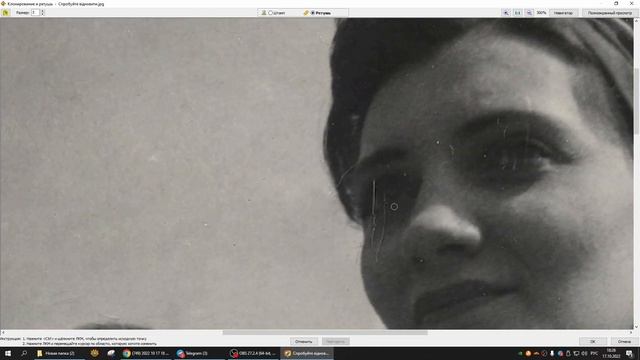Open the Windows Start menu
Screen dimensions: 640x360
[x=8, y=353]
